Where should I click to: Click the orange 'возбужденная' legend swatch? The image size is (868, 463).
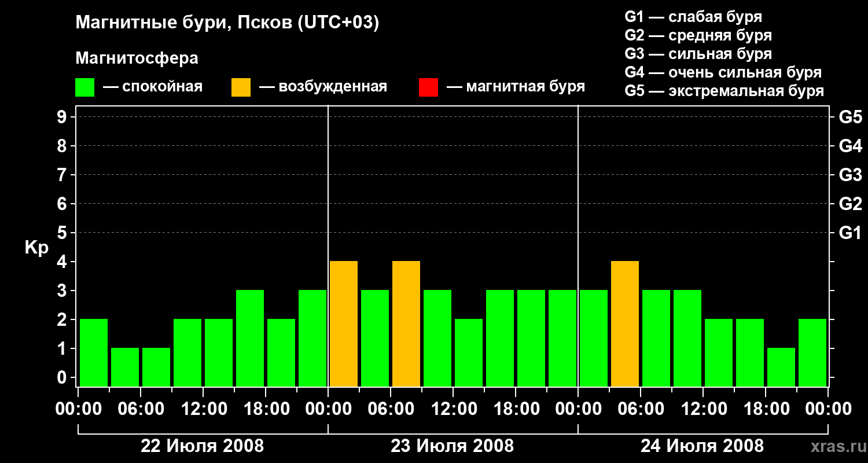(241, 87)
